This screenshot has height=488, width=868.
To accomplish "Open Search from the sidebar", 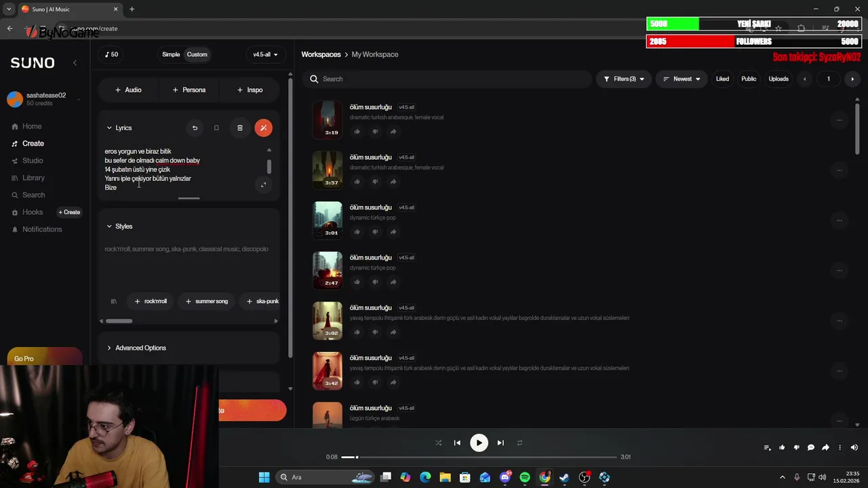I will pyautogui.click(x=33, y=195).
